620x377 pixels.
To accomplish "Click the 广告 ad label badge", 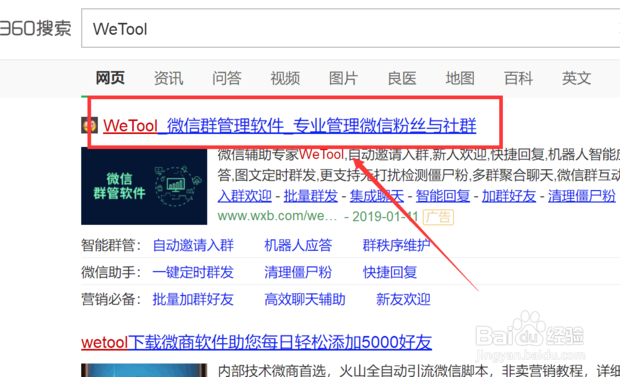I will pos(438,217).
